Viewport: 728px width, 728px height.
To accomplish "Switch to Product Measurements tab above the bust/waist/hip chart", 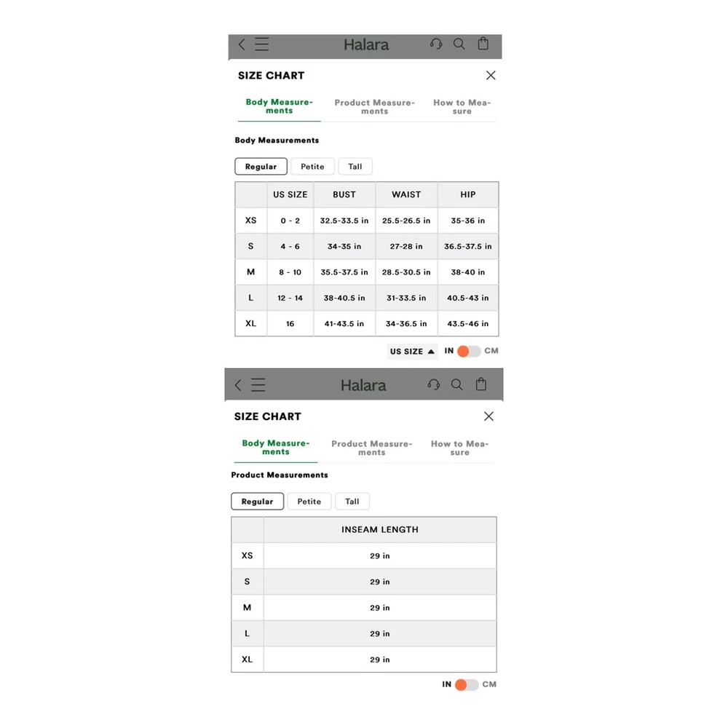I will (374, 107).
